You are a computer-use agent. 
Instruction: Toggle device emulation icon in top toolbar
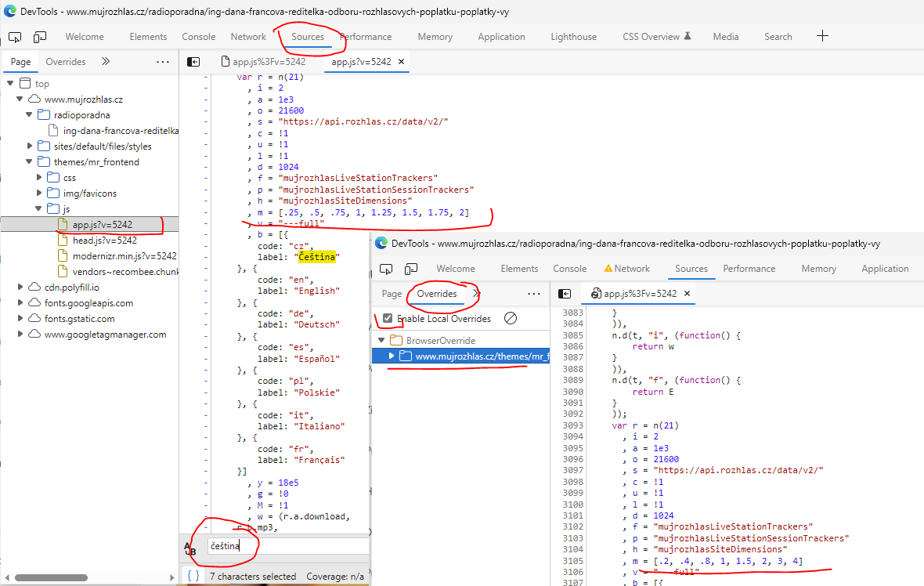coord(40,37)
